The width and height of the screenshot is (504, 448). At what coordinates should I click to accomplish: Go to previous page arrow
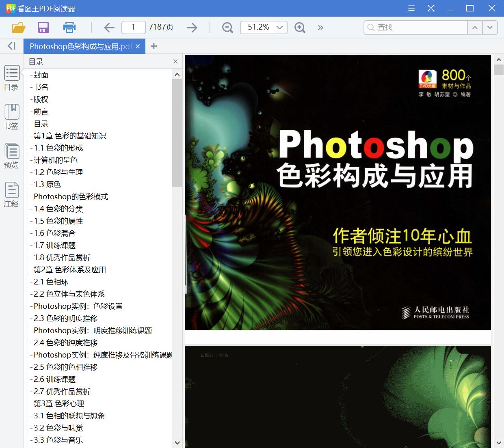click(x=109, y=27)
